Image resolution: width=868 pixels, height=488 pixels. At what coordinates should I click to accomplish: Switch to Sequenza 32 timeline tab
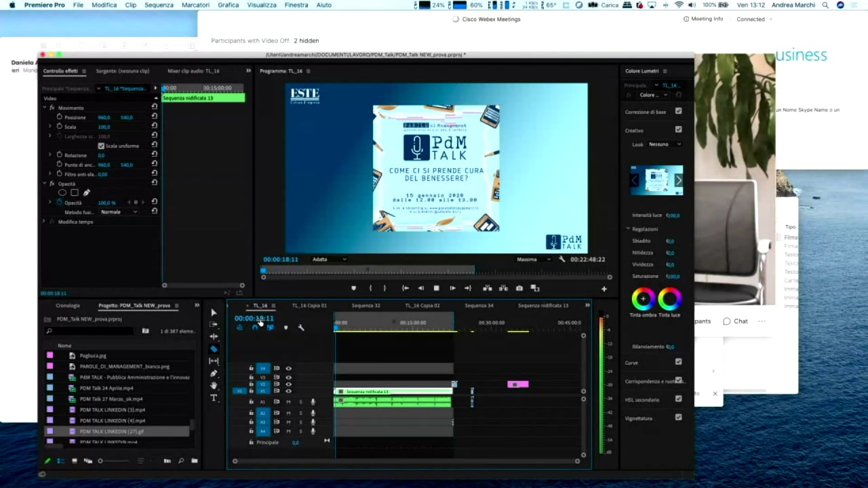[366, 305]
